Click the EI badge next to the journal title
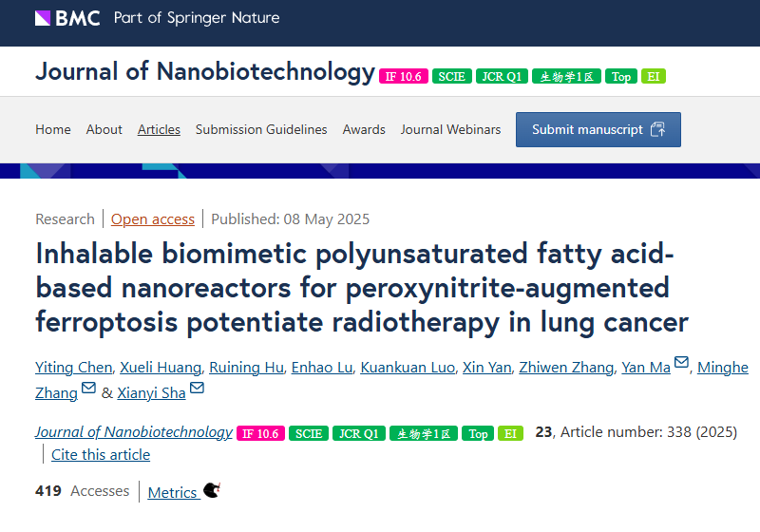This screenshot has width=760, height=532. click(x=654, y=77)
